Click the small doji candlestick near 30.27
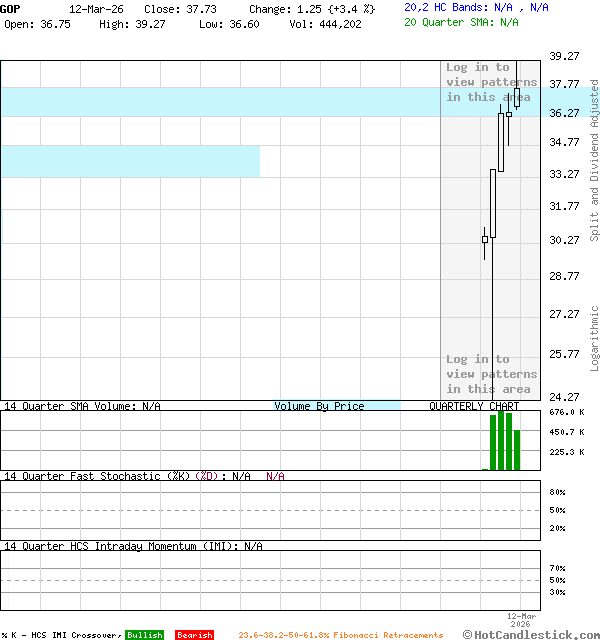Viewport: 600px width, 640px height. (485, 240)
